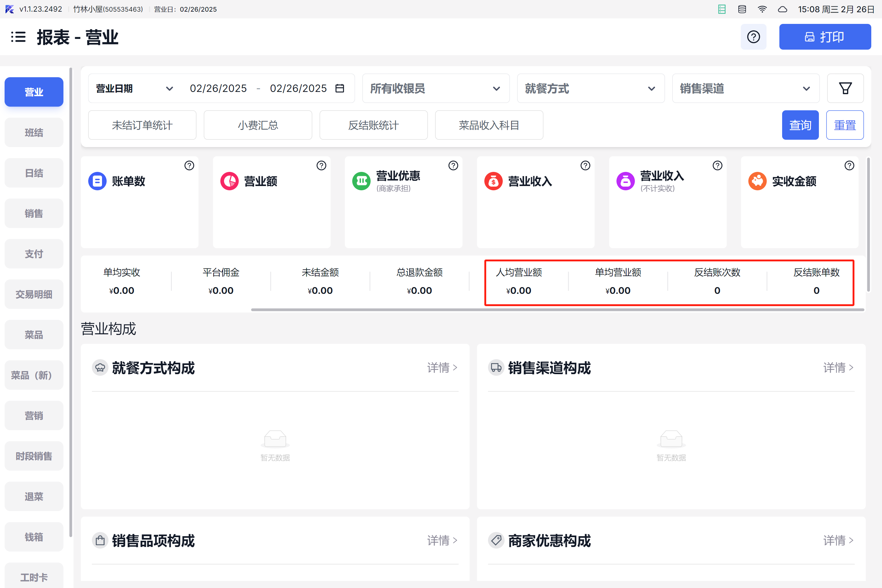
Task: Open 详情 for 销售品项构成
Action: coord(442,541)
